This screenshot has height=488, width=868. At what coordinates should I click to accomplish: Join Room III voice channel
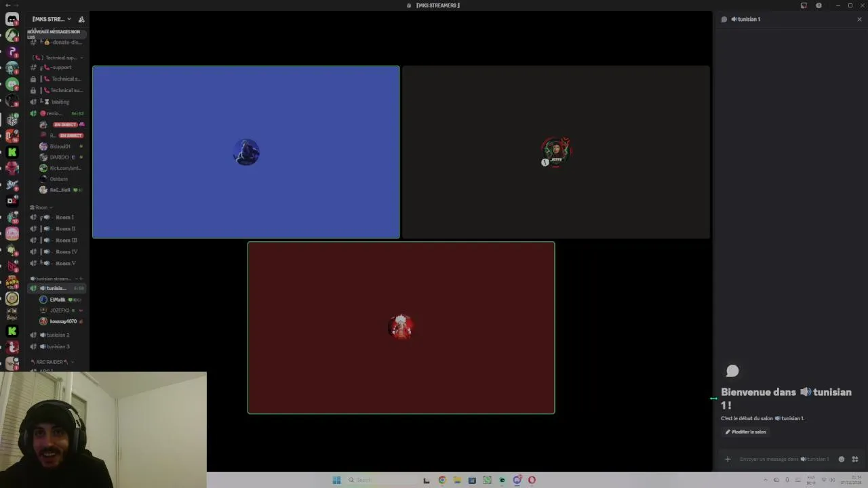pos(58,240)
